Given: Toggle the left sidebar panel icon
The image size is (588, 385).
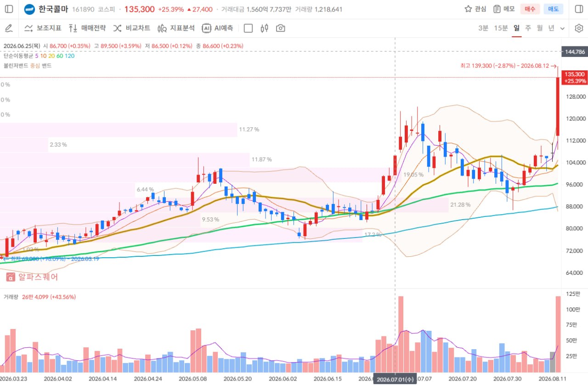Looking at the screenshot, I should pos(9,9).
